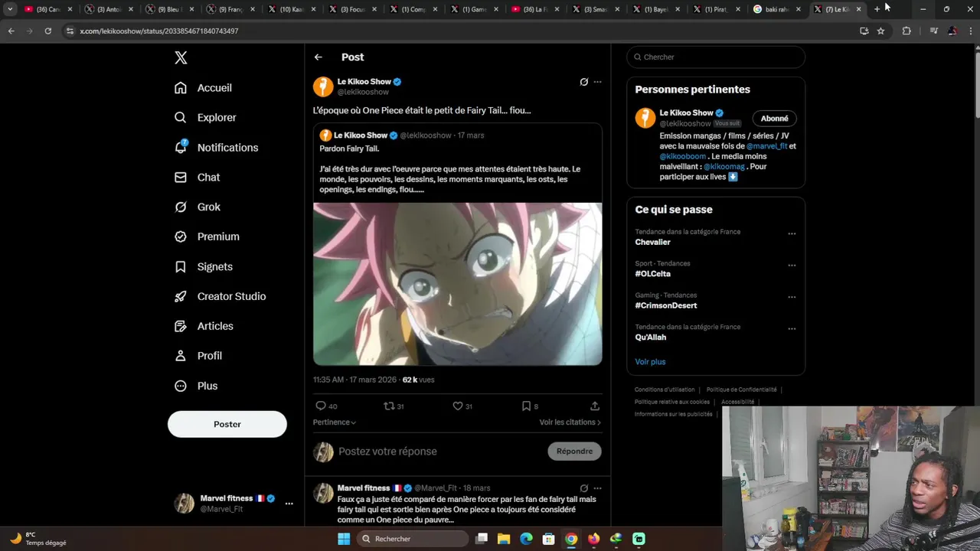This screenshot has width=980, height=551.
Task: Click the address bar URL
Action: [159, 31]
